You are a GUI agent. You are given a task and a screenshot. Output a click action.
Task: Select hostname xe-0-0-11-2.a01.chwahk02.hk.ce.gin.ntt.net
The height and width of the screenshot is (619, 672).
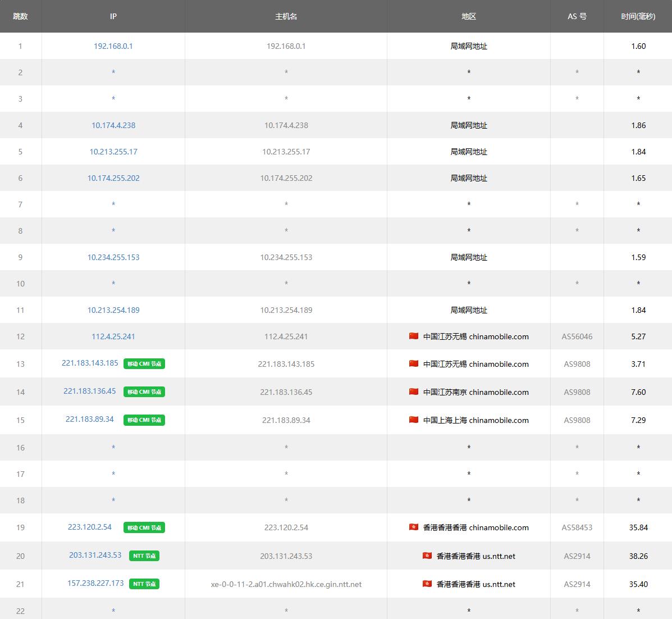pyautogui.click(x=286, y=584)
